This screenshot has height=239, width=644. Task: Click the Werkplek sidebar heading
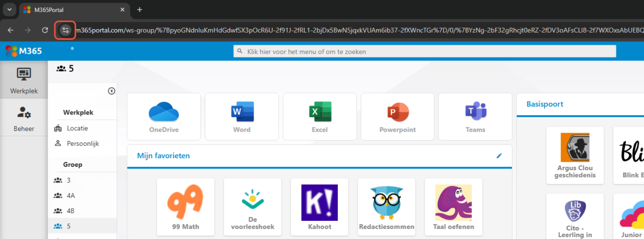pyautogui.click(x=78, y=112)
